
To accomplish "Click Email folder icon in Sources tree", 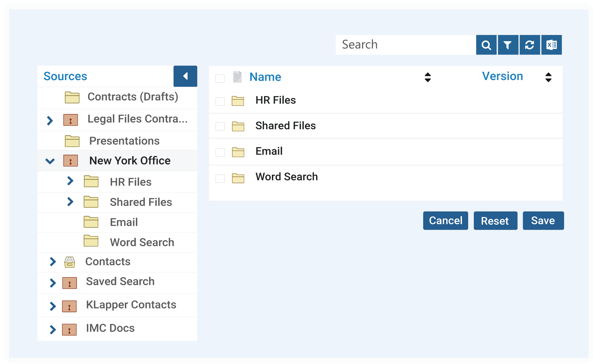I will (91, 222).
